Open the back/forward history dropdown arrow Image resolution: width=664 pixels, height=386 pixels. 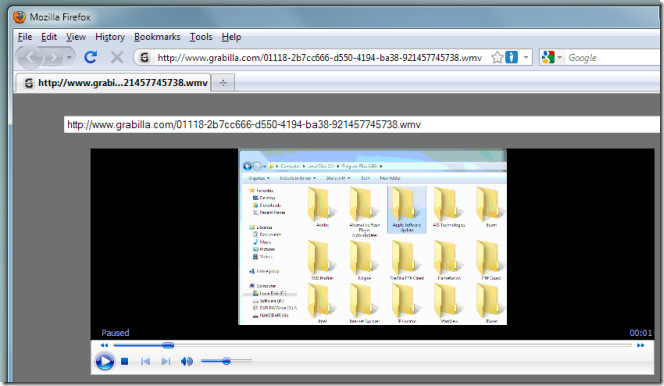pyautogui.click(x=69, y=57)
